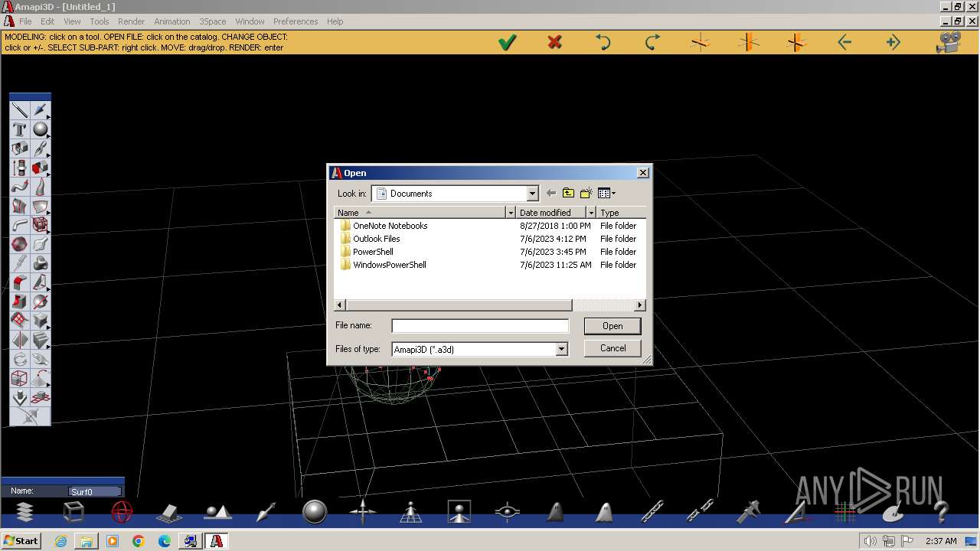This screenshot has width=980, height=551.
Task: Open the Edit menu
Action: click(47, 21)
